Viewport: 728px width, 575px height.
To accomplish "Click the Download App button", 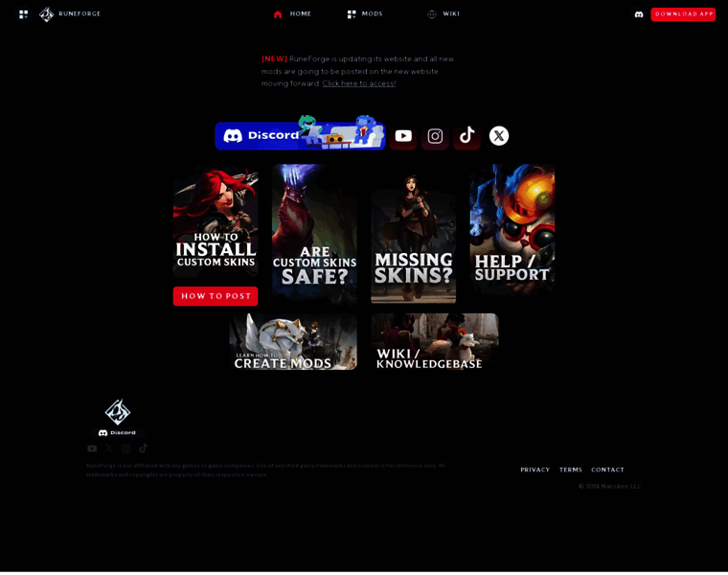I will [x=683, y=14].
